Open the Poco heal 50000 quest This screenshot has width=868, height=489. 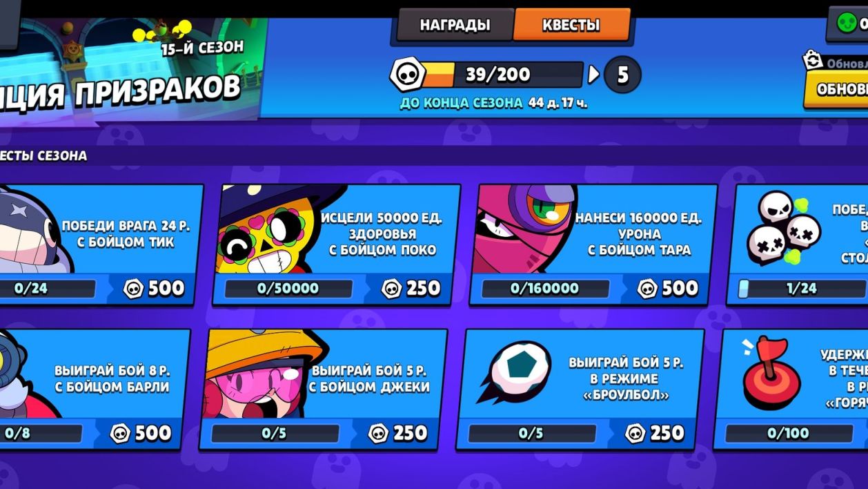click(336, 245)
